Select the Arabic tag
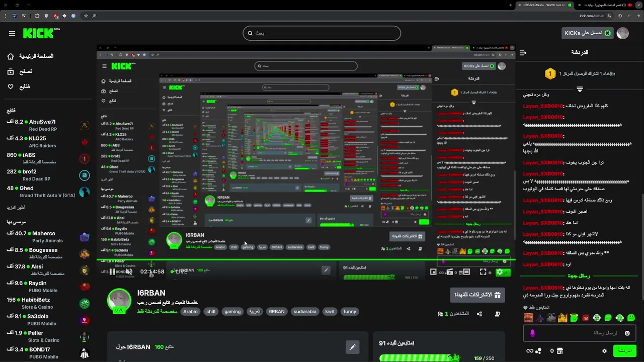This screenshot has width=644, height=362. pos(190,312)
